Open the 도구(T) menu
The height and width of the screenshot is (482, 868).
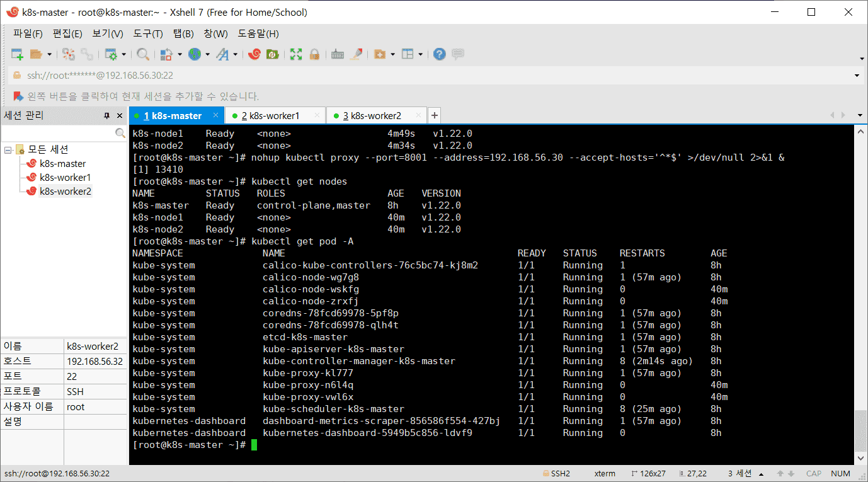point(148,33)
